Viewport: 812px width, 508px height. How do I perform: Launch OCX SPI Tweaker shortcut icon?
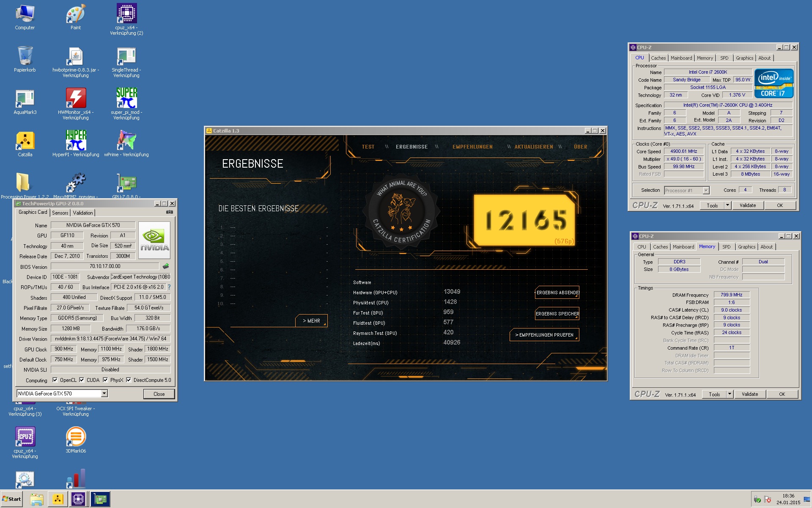pyautogui.click(x=76, y=411)
